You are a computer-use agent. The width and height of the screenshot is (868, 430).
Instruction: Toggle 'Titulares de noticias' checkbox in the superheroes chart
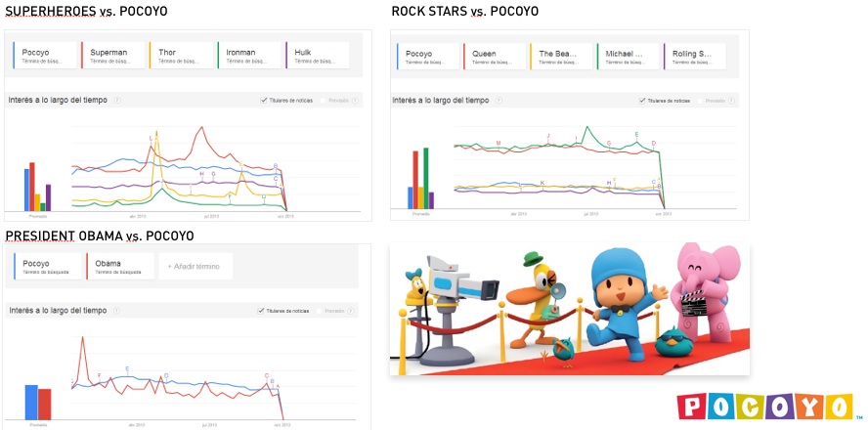264,100
